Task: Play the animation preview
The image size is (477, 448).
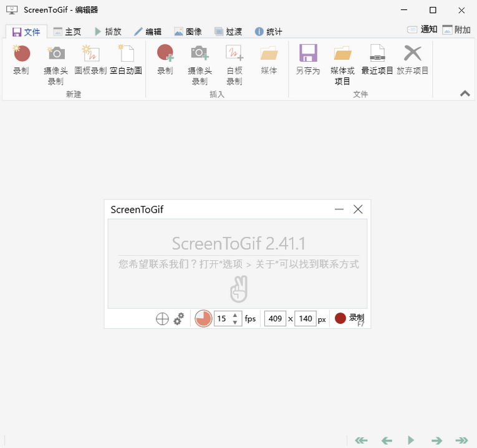Action: click(411, 441)
